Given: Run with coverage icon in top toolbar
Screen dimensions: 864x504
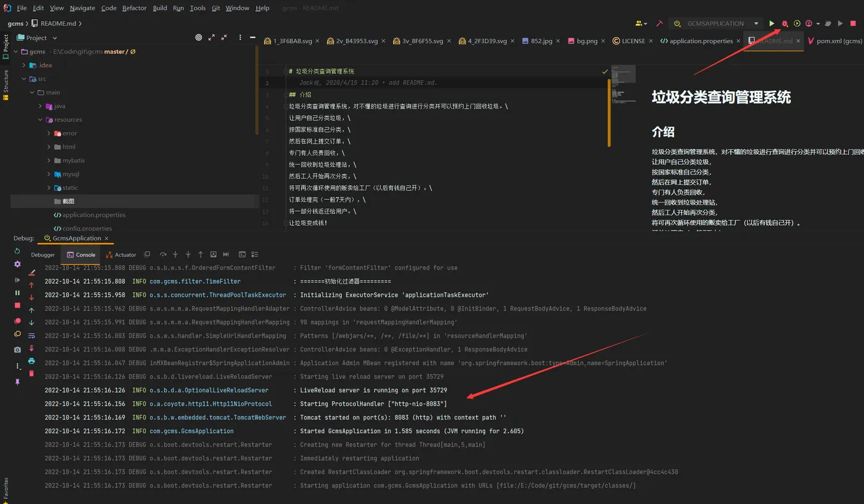Looking at the screenshot, I should pos(797,23).
